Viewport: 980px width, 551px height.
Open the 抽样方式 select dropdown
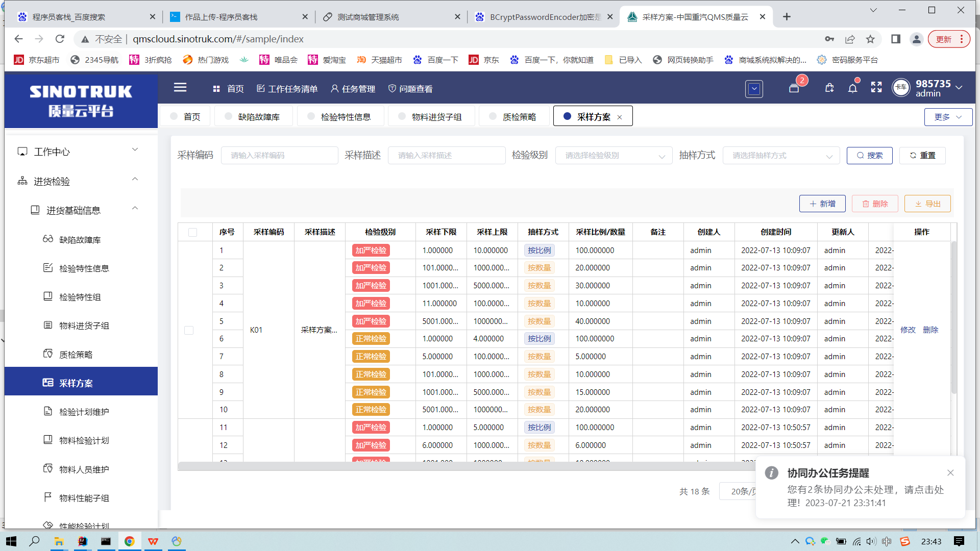tap(781, 155)
